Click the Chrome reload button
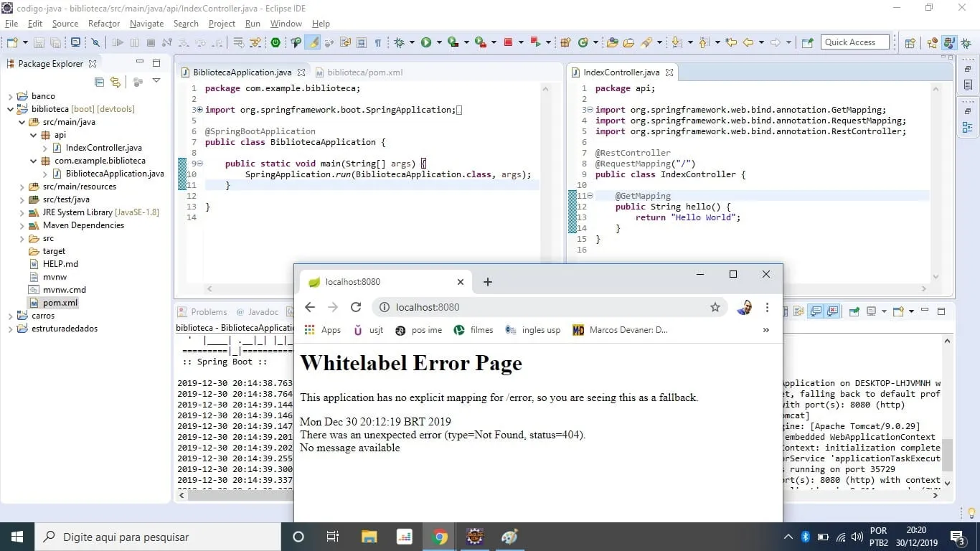This screenshot has height=551, width=980. pos(356,307)
